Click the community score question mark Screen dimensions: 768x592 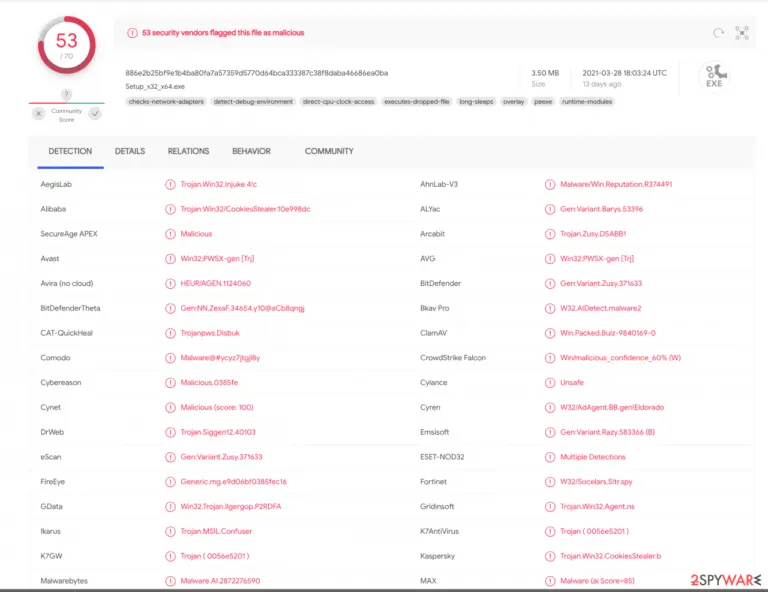click(66, 94)
